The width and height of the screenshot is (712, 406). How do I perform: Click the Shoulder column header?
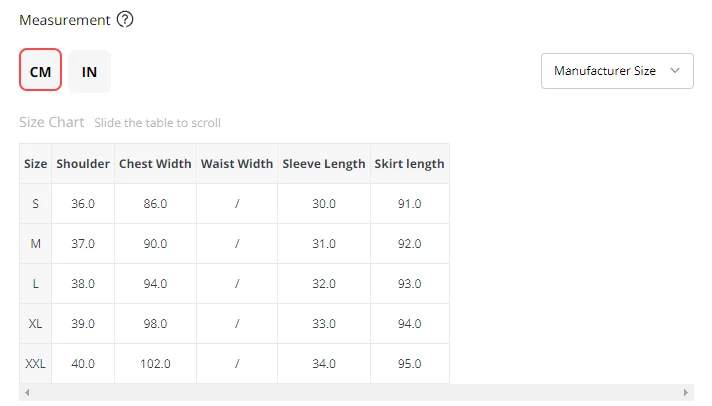[x=83, y=164]
